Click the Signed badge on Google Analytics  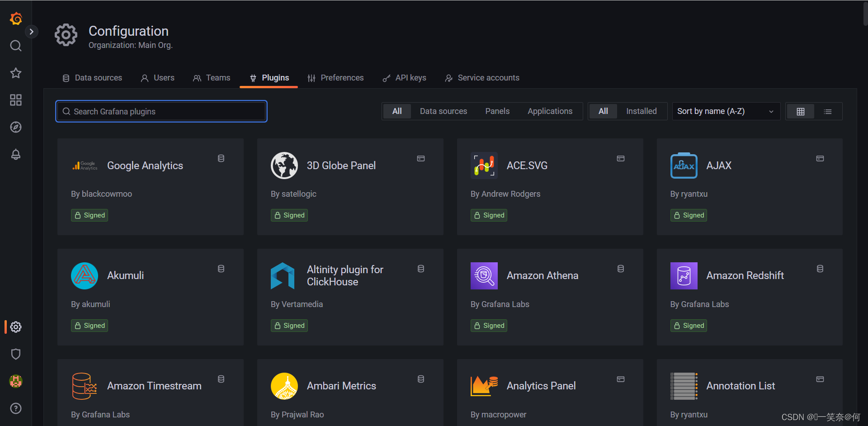pos(90,215)
